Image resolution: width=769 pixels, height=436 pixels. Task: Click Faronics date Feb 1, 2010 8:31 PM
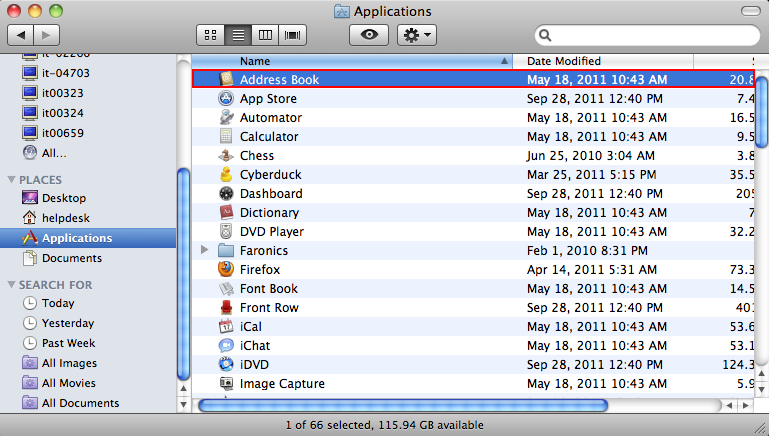(587, 251)
